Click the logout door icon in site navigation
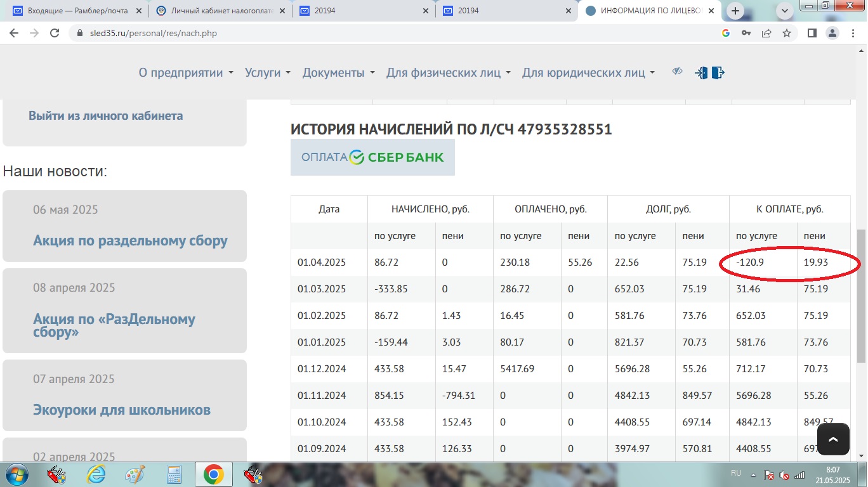This screenshot has height=487, width=868. [718, 73]
